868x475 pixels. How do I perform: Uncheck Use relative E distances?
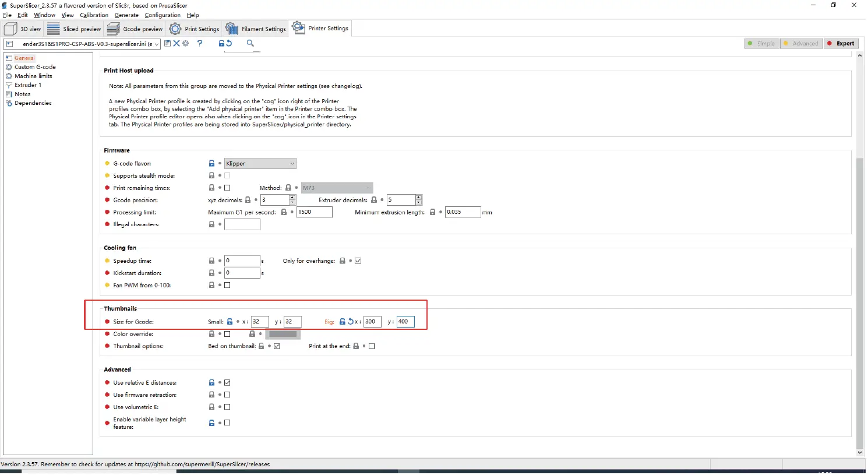228,383
